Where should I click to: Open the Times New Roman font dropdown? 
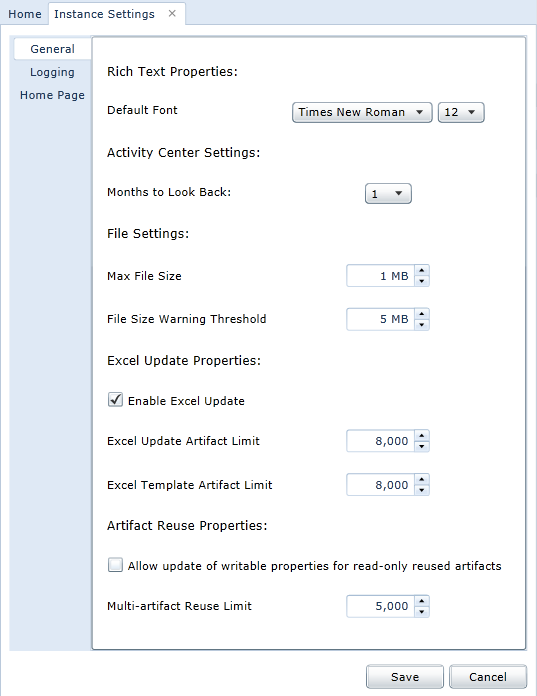click(362, 112)
